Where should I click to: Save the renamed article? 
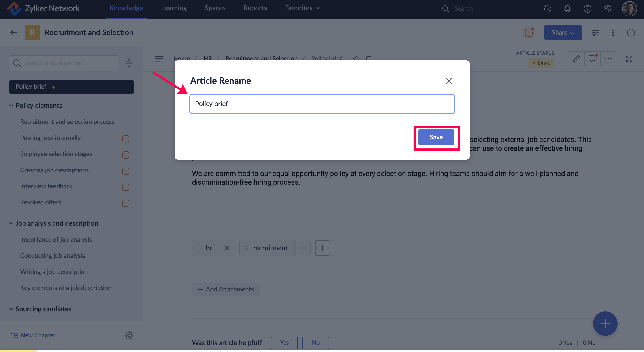pos(436,137)
